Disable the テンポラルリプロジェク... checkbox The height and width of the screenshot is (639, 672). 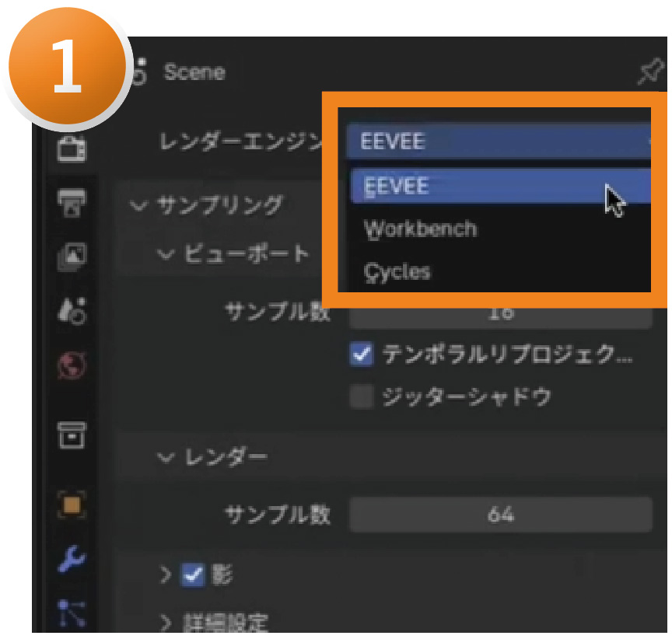pos(362,354)
